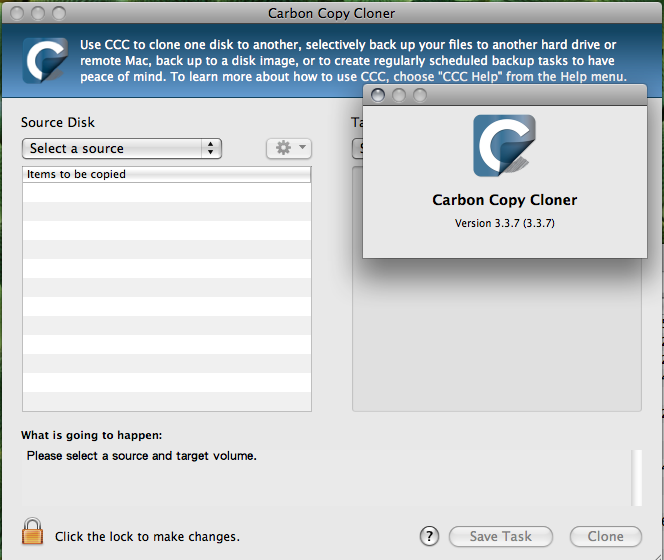Click the CCC logo in the blue banner
The width and height of the screenshot is (664, 560).
[x=45, y=60]
